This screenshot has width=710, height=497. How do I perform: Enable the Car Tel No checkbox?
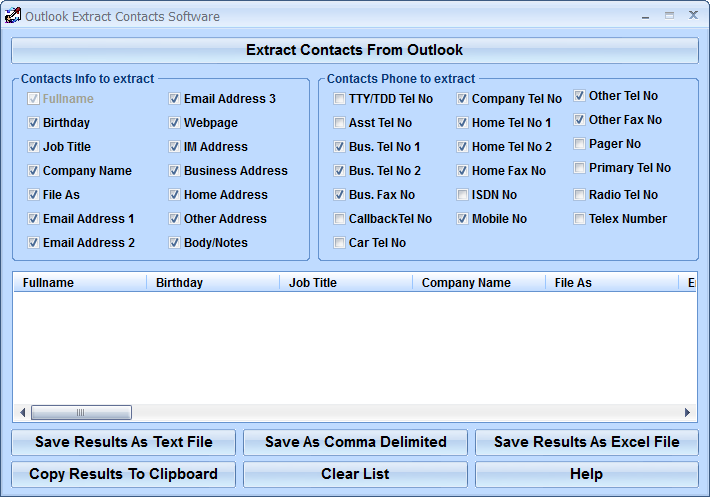click(340, 243)
